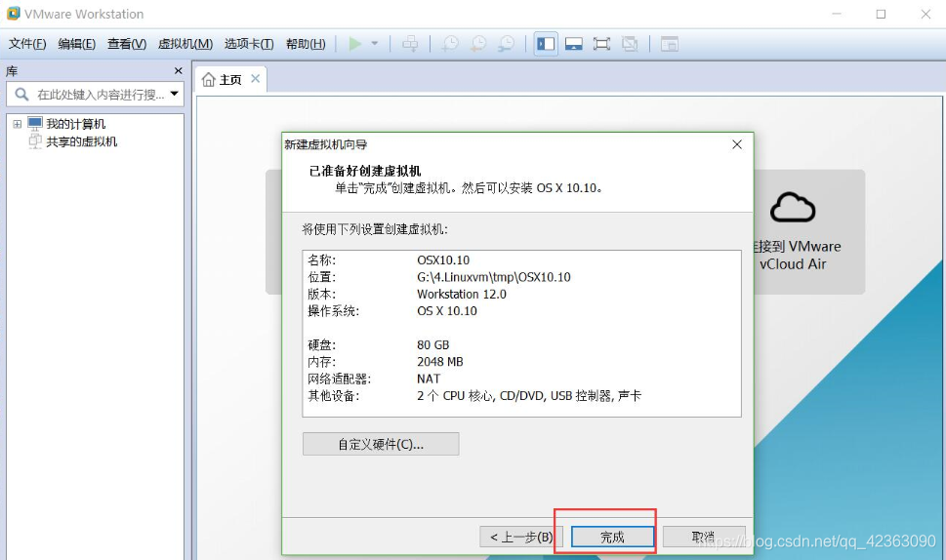This screenshot has height=560, width=946.
Task: Click the Revert to Snapshot icon
Action: (478, 43)
